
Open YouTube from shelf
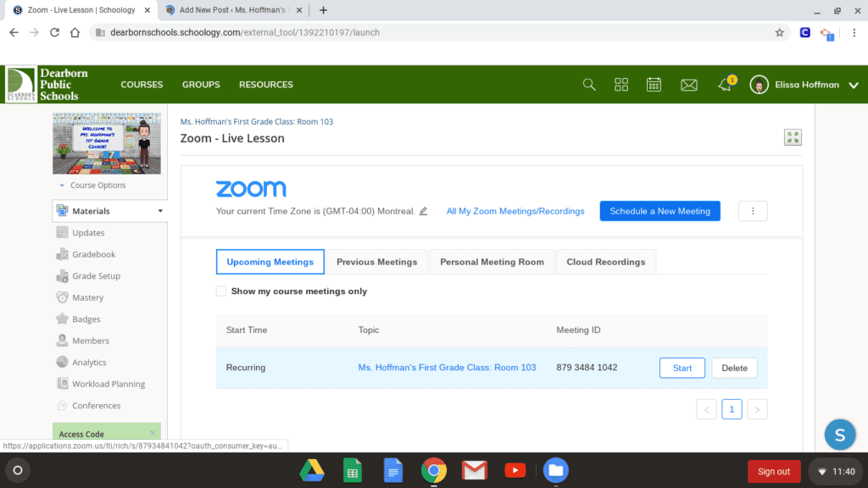pos(515,471)
